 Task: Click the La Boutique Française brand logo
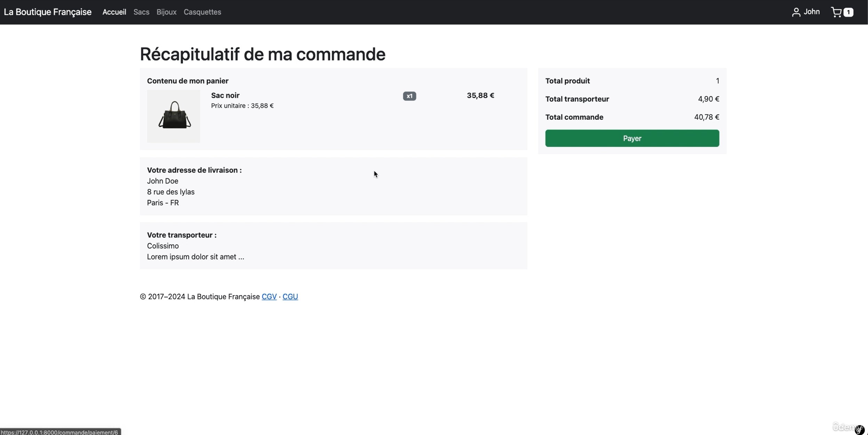pos(48,12)
